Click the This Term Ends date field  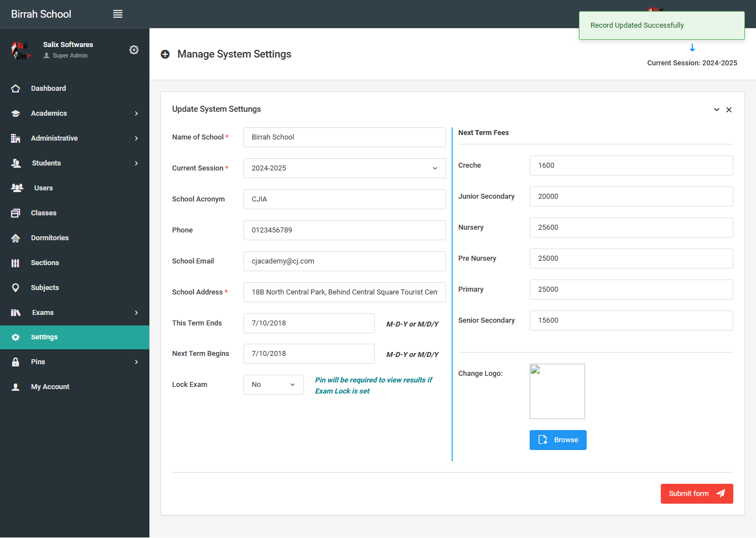(x=309, y=323)
